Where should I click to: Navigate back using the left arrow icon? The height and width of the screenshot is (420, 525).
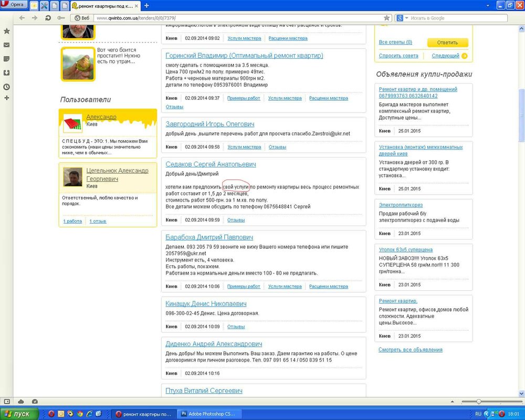tap(21, 17)
